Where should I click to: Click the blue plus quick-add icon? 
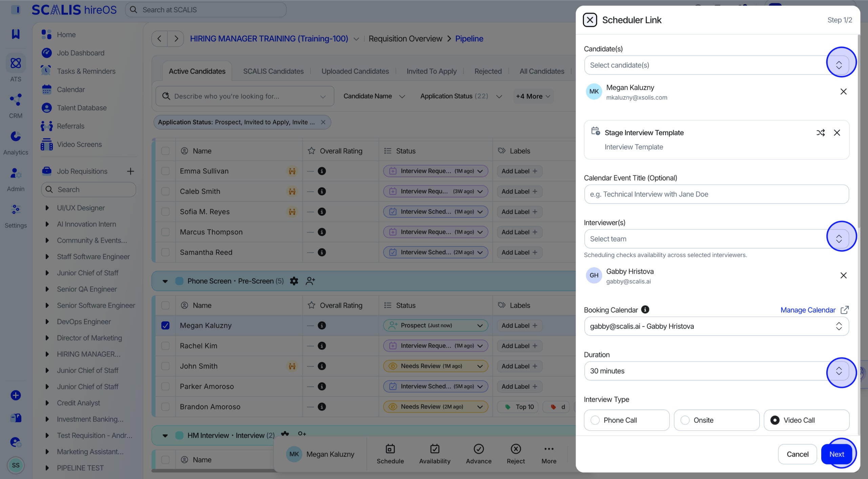[16, 395]
